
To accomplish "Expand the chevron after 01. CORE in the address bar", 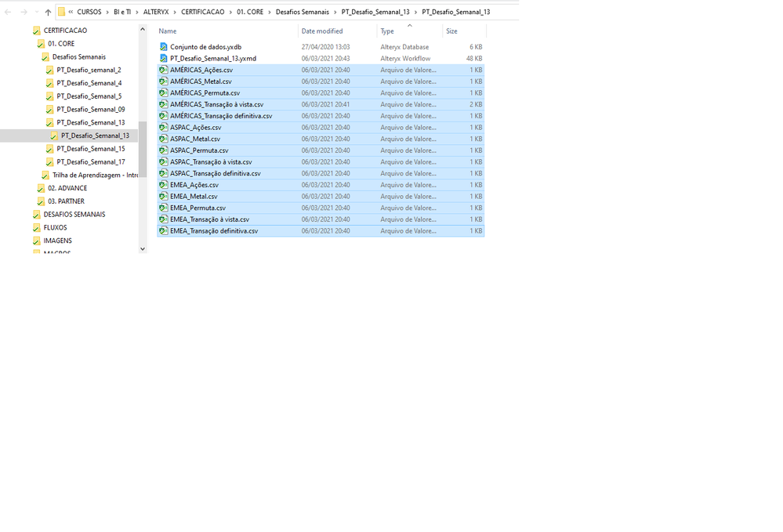I will pyautogui.click(x=269, y=12).
